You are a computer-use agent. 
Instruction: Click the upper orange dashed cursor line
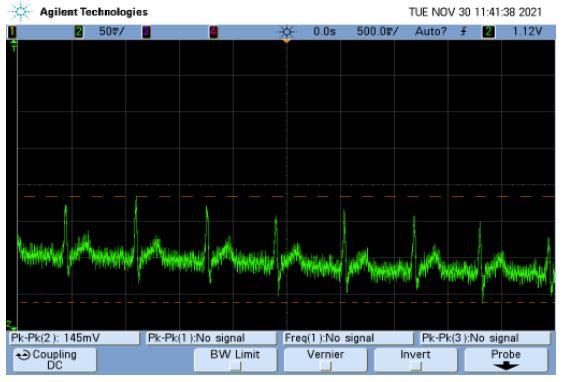pyautogui.click(x=289, y=196)
